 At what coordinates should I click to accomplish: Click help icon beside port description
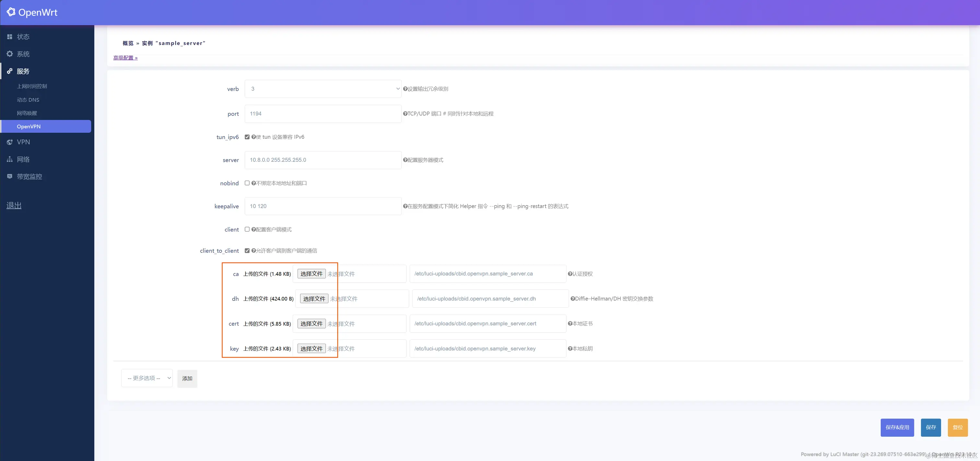pyautogui.click(x=405, y=114)
